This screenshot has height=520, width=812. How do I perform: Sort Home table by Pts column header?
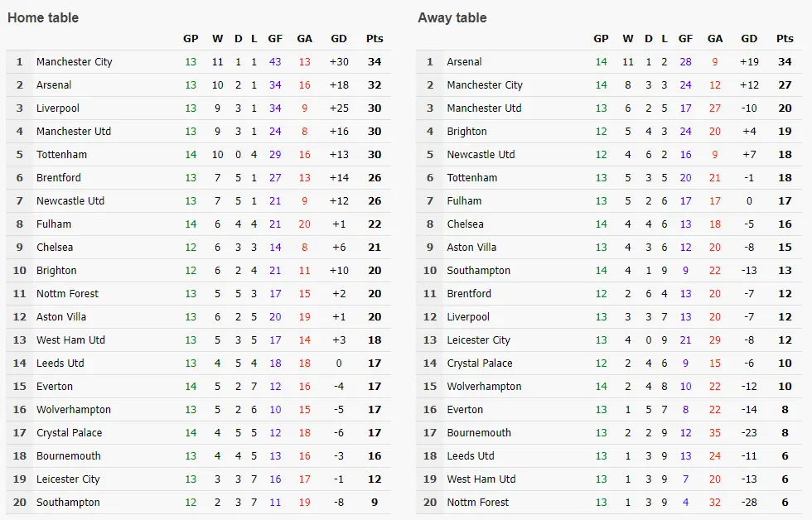coord(375,39)
